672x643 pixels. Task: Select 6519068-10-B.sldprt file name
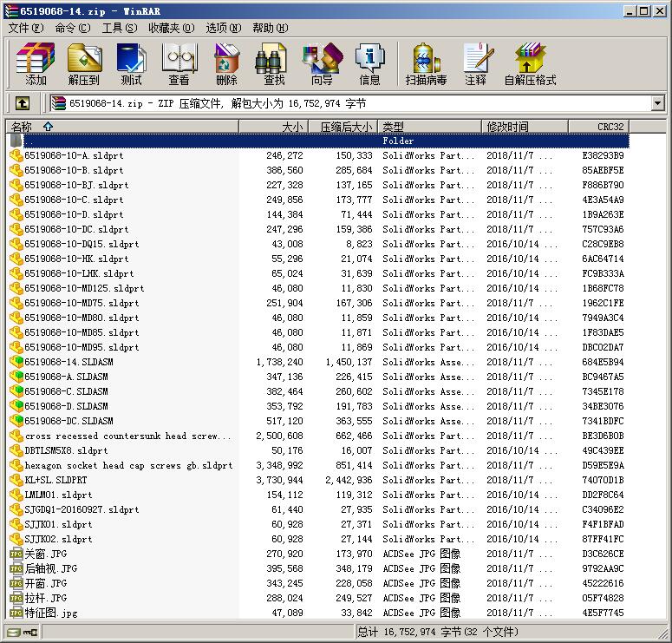click(74, 170)
